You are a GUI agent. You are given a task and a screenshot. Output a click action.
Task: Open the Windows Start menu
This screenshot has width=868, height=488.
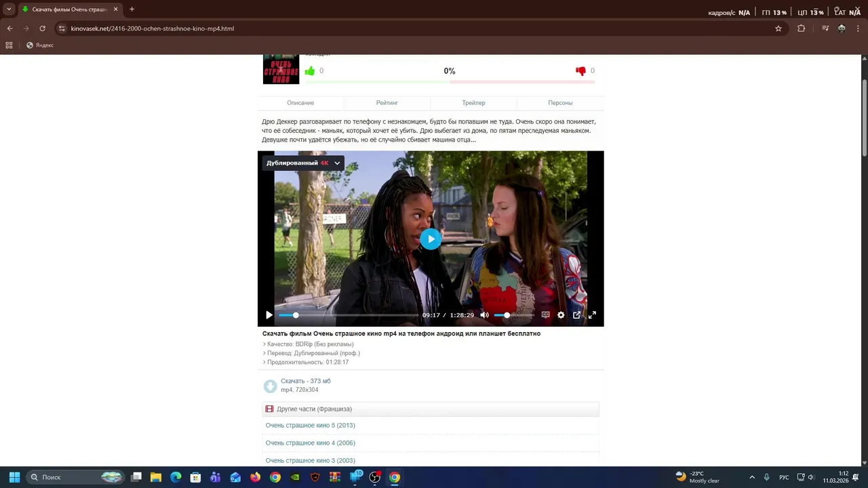click(x=14, y=477)
